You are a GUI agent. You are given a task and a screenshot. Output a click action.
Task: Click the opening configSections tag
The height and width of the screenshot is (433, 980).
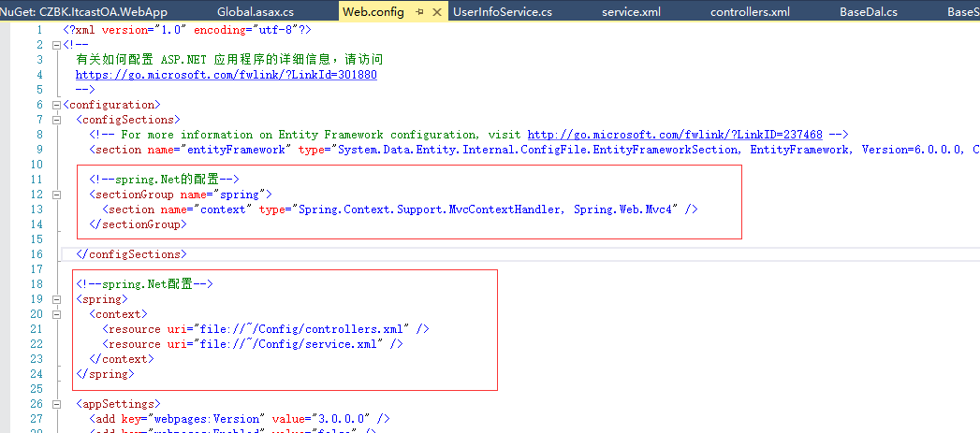pyautogui.click(x=128, y=120)
